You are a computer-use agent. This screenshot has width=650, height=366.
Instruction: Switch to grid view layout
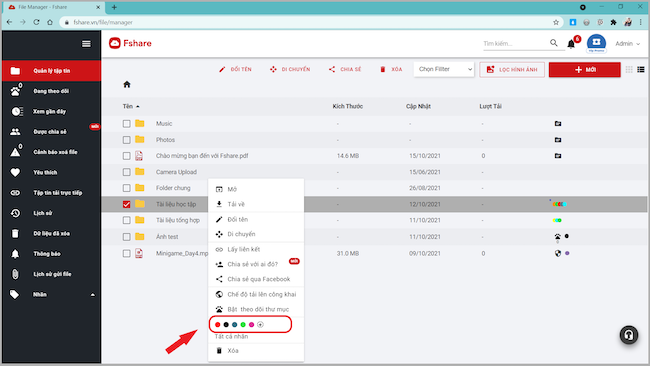pyautogui.click(x=629, y=70)
